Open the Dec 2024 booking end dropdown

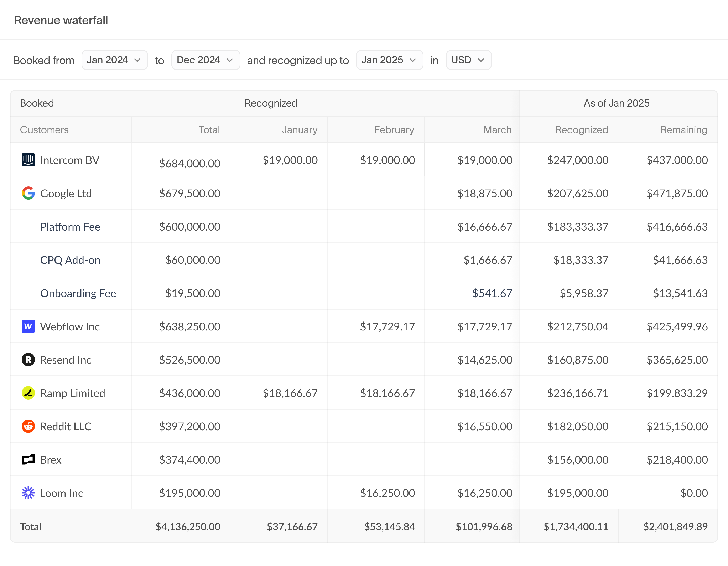tap(205, 60)
